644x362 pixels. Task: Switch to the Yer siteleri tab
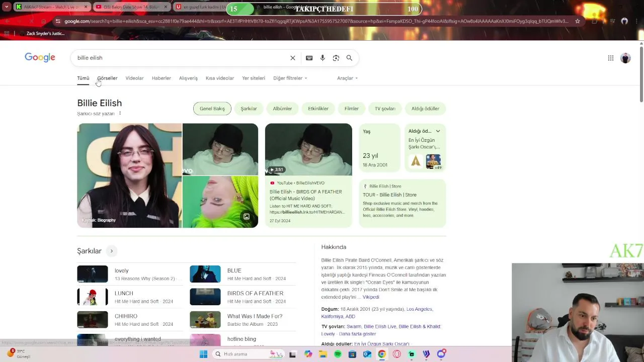click(254, 78)
